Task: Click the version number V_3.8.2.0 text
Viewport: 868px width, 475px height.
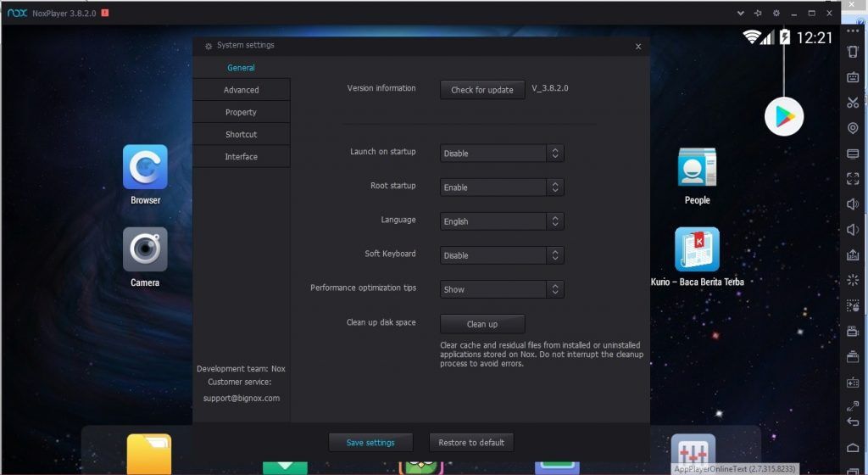Action: (x=549, y=88)
